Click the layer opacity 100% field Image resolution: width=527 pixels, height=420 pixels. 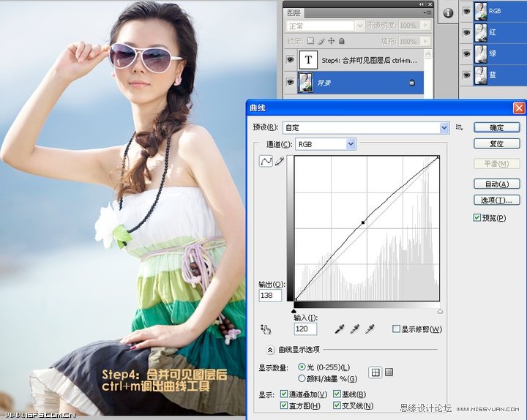[x=410, y=25]
